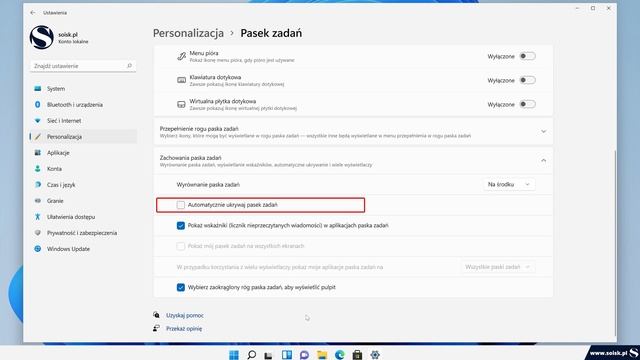This screenshot has height=360, width=640.
Task: Click the Pokaż mój pasek zadań na wszystkich ekranach checkbox
Action: pos(181,246)
